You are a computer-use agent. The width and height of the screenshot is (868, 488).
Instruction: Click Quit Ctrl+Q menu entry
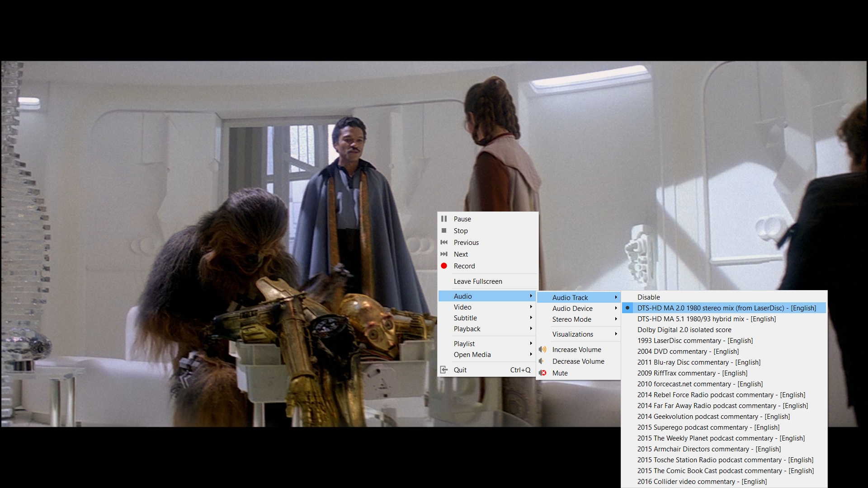tap(487, 370)
